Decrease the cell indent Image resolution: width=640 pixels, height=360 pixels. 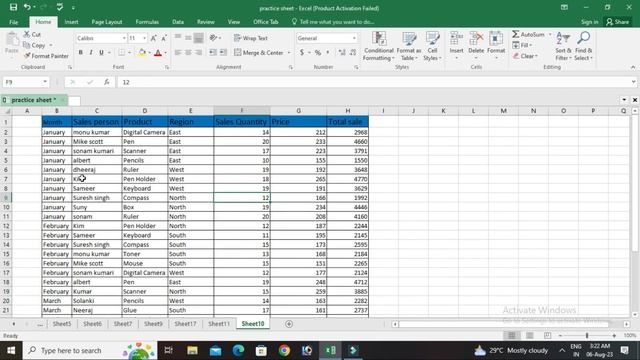(x=213, y=52)
